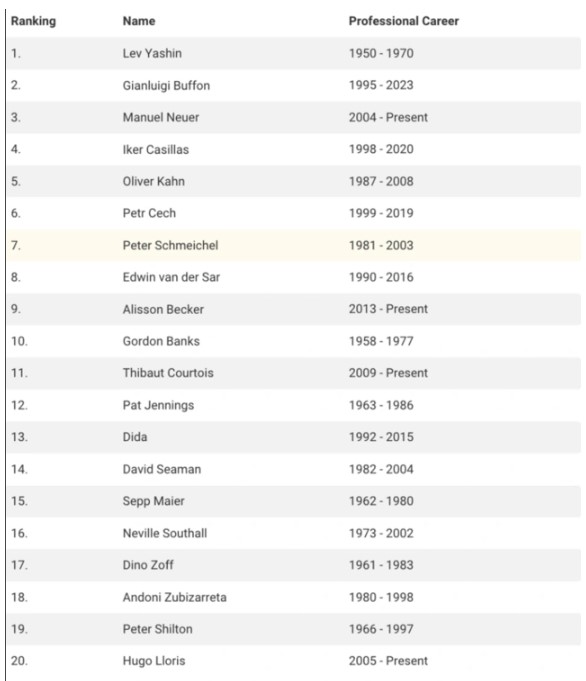Select Alisson Becker's 2013 - Present cell

coord(388,309)
